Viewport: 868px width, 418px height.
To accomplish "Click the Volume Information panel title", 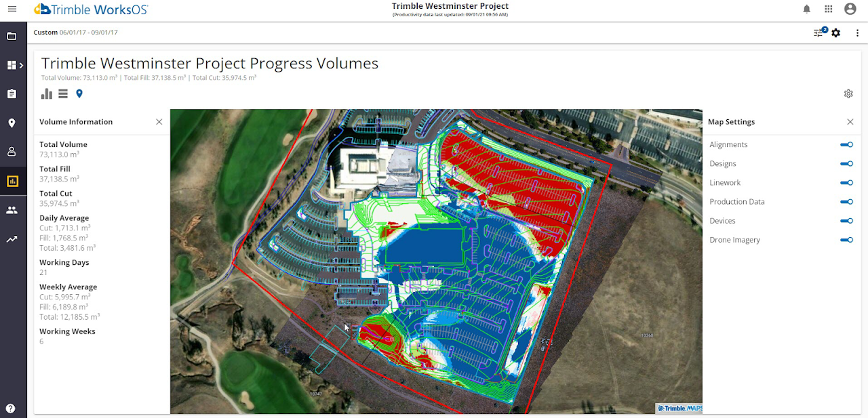I will click(76, 122).
